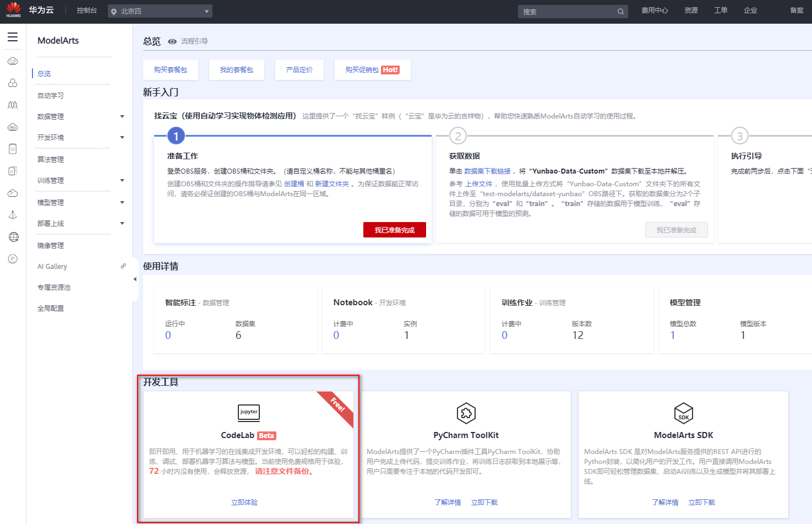
Task: Click the external link icon beside AI Gallery
Action: [x=123, y=266]
